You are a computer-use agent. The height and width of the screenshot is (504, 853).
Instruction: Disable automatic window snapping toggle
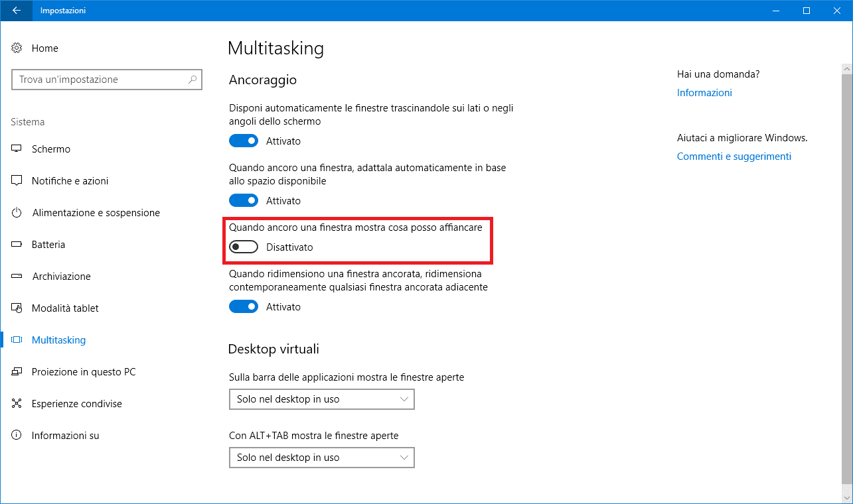pyautogui.click(x=244, y=141)
